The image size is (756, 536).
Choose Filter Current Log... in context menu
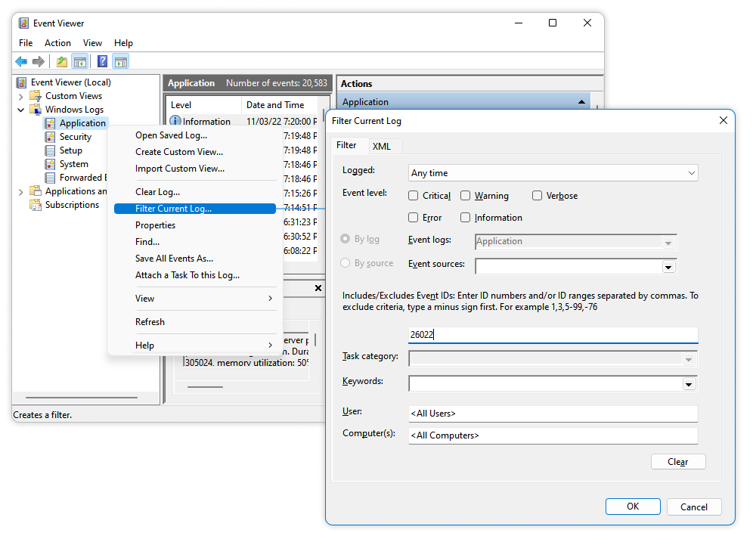tap(195, 209)
